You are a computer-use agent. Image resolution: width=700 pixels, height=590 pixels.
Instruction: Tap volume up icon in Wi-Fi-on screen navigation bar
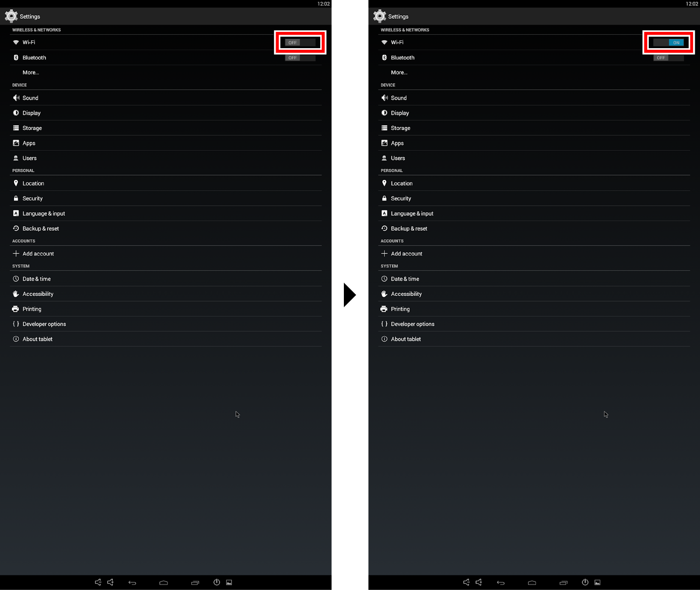pyautogui.click(x=479, y=582)
